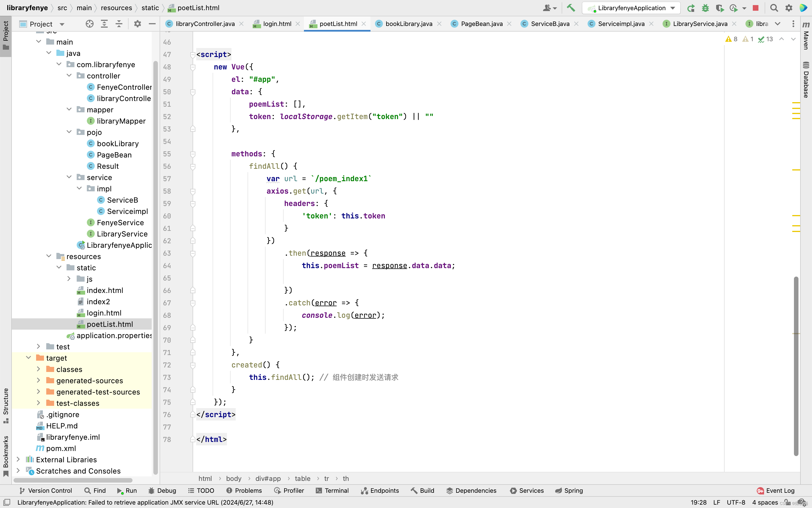This screenshot has height=508, width=812.
Task: Select the div#app breadcrumb
Action: click(x=268, y=478)
